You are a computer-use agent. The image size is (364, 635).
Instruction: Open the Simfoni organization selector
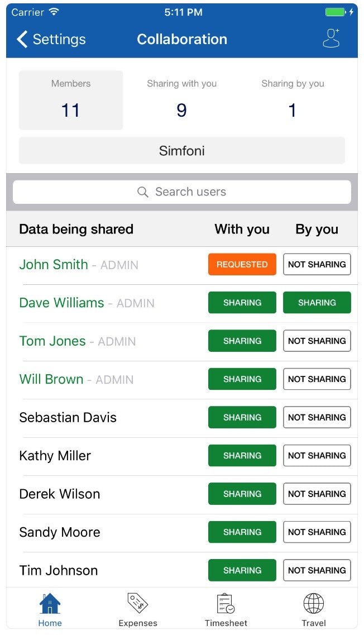[181, 151]
